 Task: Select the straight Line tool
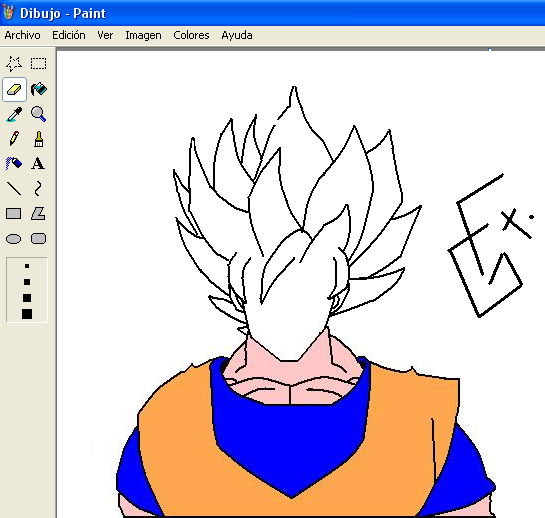pyautogui.click(x=14, y=188)
